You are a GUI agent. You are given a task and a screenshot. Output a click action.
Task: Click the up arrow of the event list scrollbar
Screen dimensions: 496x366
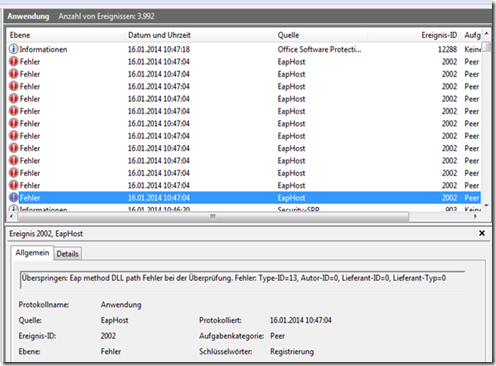(x=486, y=33)
